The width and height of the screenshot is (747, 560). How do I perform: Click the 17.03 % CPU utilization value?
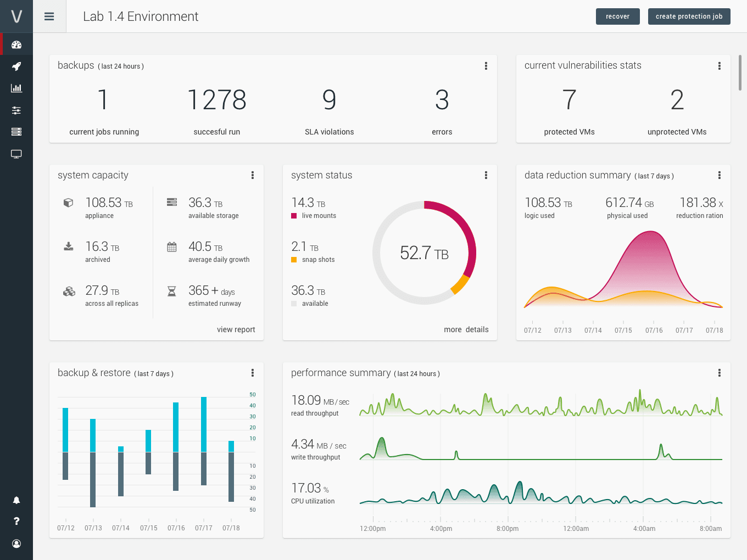310,488
